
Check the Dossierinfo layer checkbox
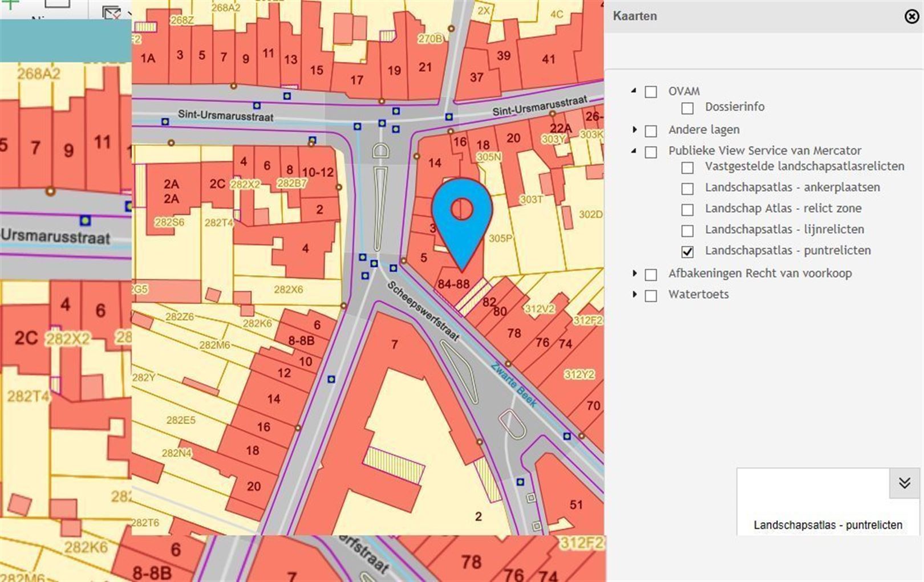coord(687,108)
